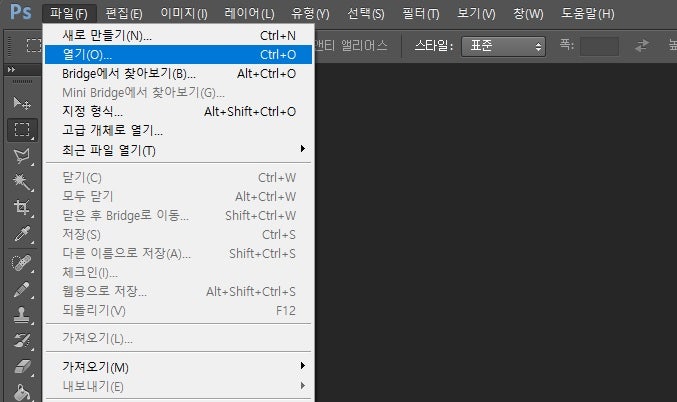Viewport: 677px width, 402px height.
Task: Click disabled 닫기(C) menu entry
Action: click(178, 177)
